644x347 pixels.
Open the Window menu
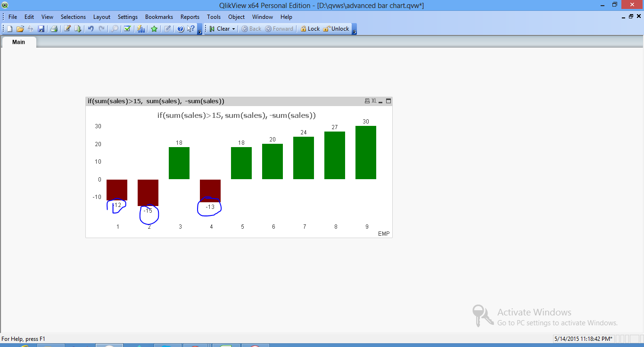tap(263, 17)
